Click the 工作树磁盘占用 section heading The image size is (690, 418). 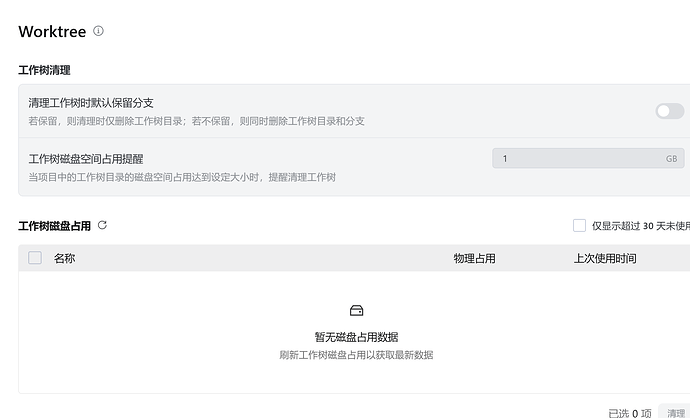[x=55, y=226]
